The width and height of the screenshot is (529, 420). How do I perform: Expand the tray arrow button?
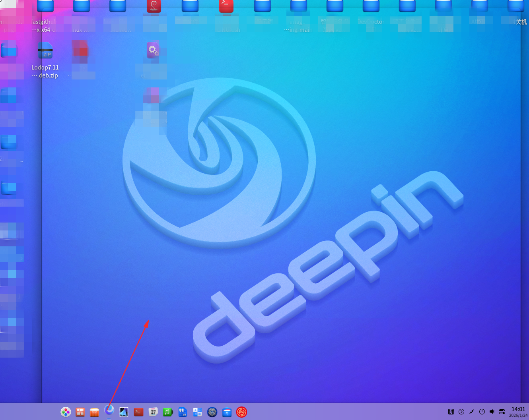click(461, 412)
